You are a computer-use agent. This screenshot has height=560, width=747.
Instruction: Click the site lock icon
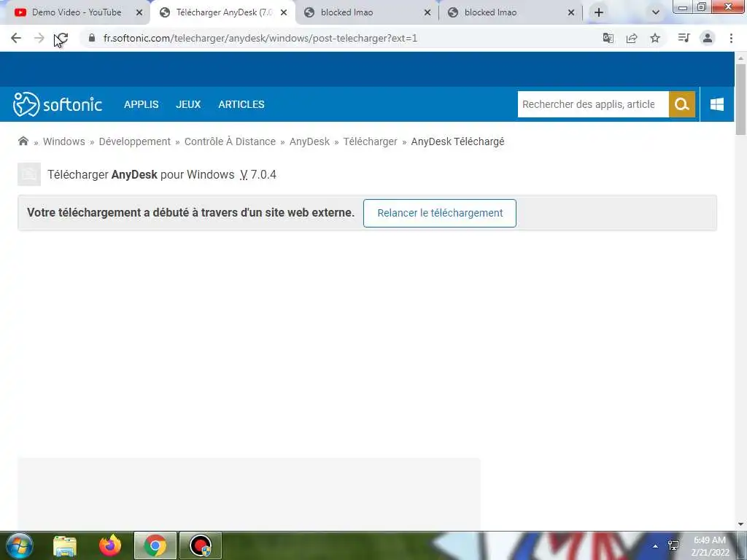coord(92,38)
